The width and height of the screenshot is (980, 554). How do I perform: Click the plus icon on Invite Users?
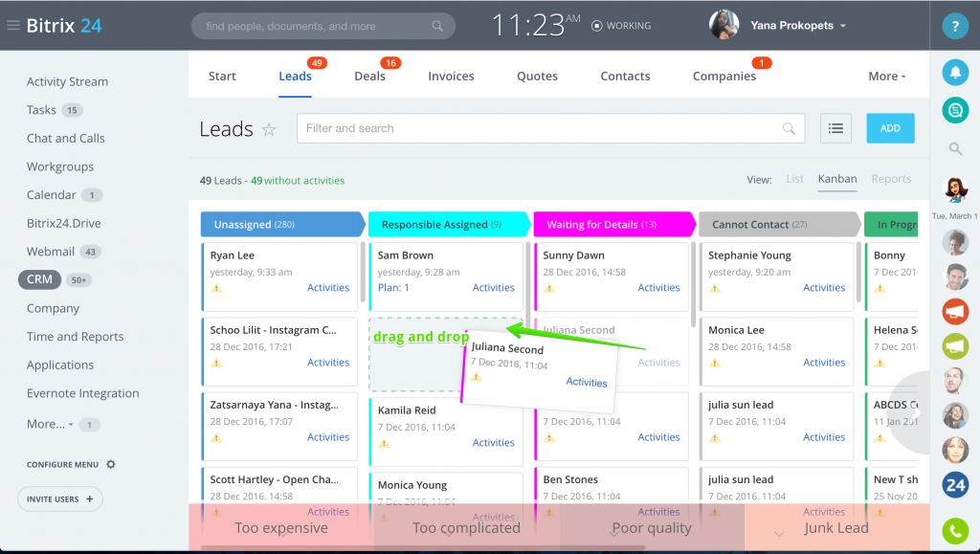pos(89,499)
